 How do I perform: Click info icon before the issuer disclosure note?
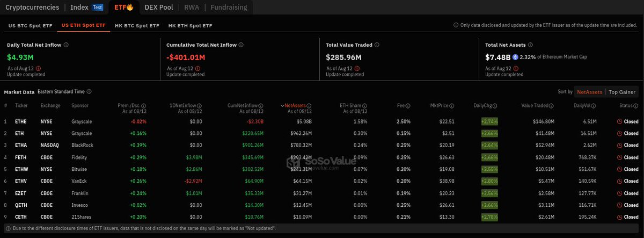click(x=456, y=25)
